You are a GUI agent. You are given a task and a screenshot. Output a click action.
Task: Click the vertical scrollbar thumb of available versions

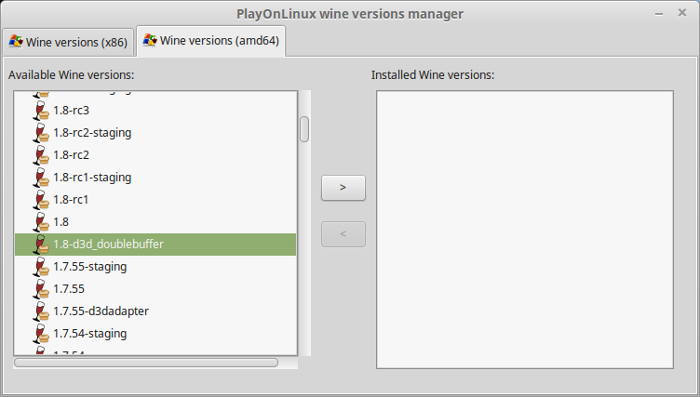[304, 129]
